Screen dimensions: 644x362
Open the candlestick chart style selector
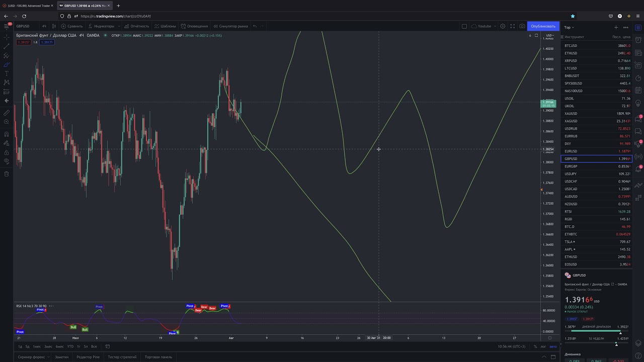[x=54, y=26]
